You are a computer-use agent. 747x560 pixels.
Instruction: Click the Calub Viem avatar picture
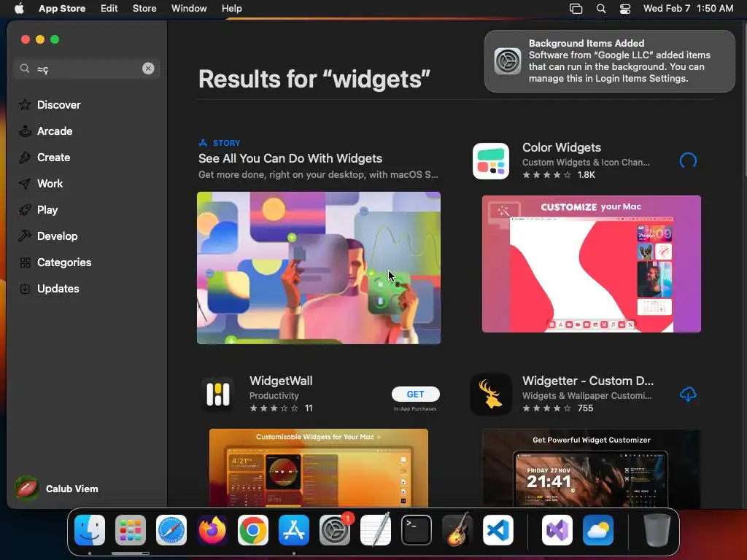tap(27, 489)
